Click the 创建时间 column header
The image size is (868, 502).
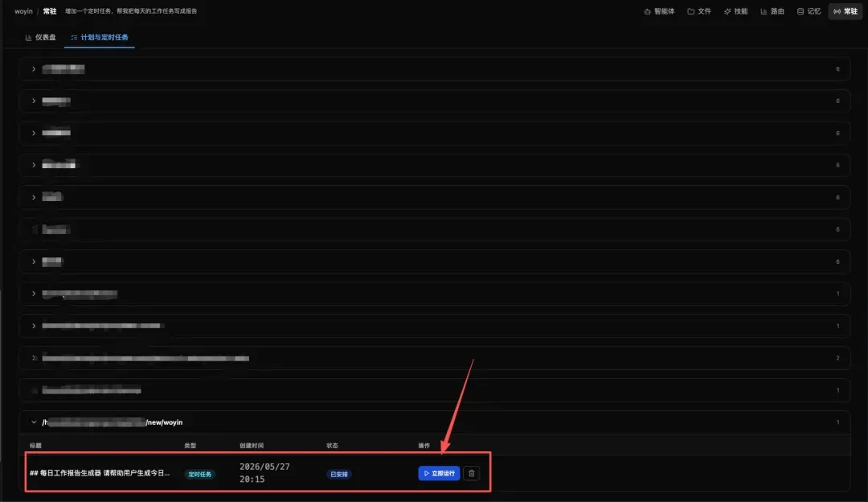coord(252,446)
